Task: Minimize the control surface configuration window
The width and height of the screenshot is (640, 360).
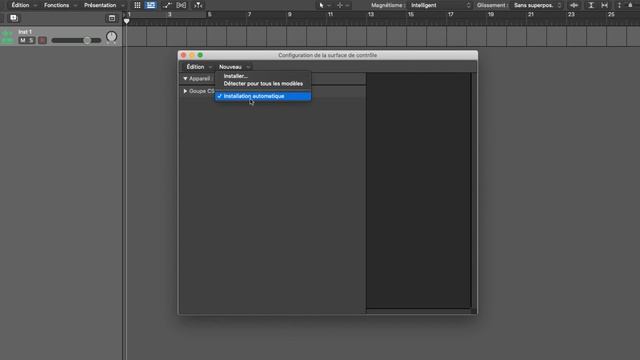Action: click(192, 55)
